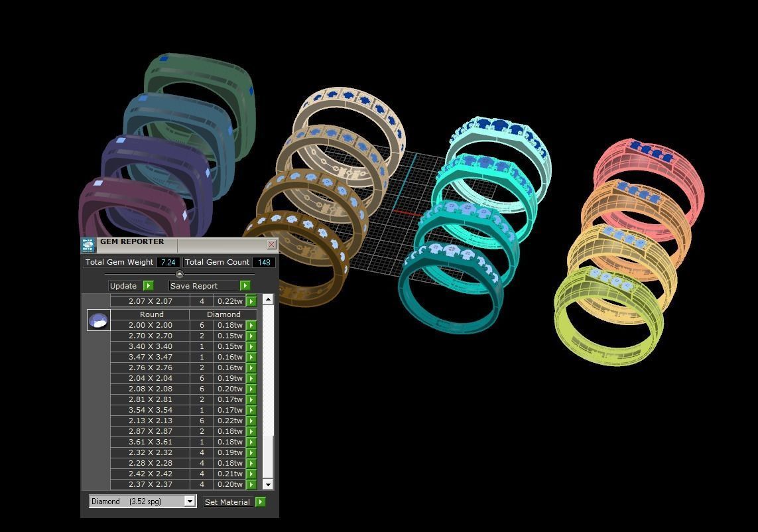The image size is (758, 532).
Task: Select the 2.08 X 2.08 size cell
Action: (150, 389)
